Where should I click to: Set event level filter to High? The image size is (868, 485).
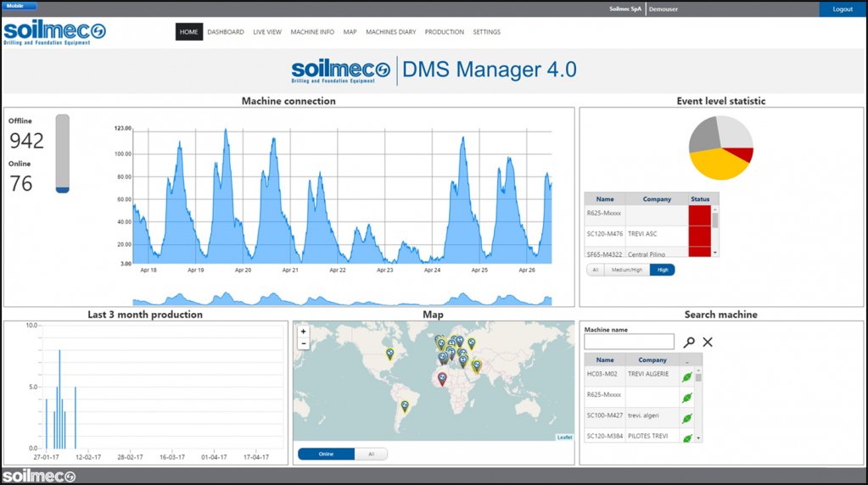662,270
